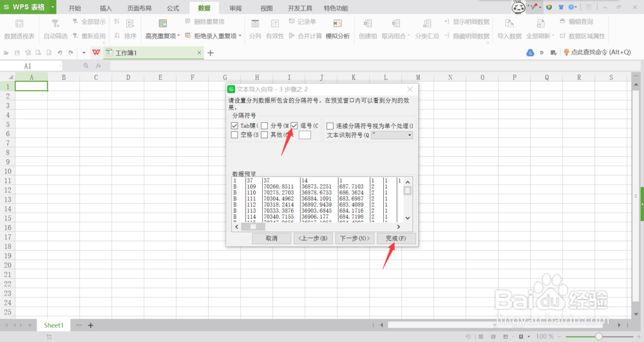Click 删除重复项 remove duplicates

pyautogui.click(x=205, y=21)
